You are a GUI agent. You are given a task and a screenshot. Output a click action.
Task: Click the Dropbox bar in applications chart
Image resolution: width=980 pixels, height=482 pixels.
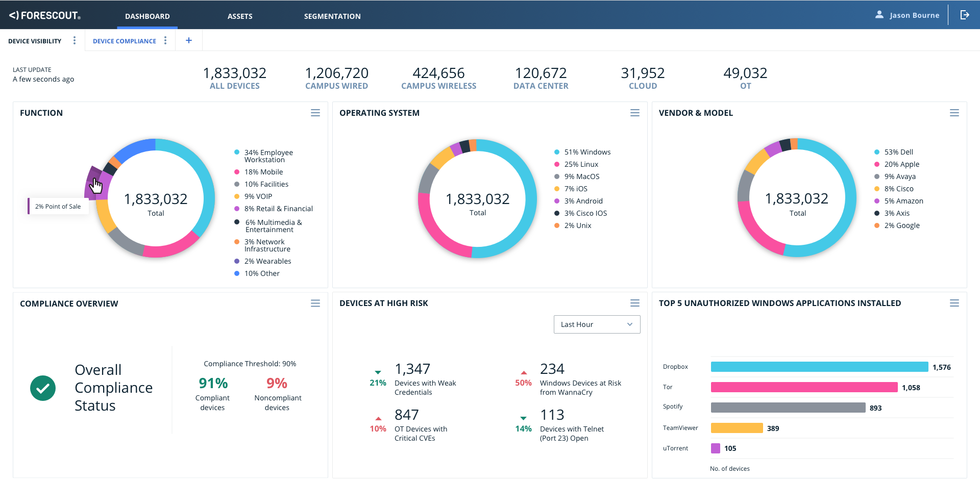point(819,367)
